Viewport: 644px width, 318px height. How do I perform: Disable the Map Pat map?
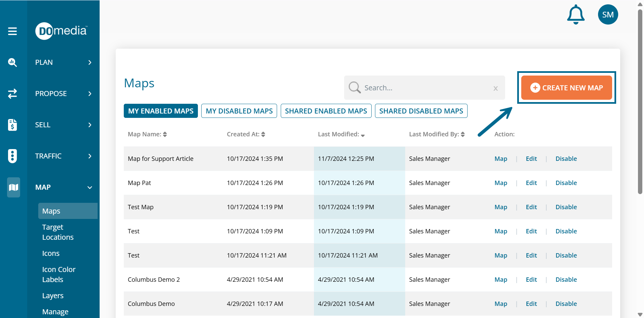566,183
